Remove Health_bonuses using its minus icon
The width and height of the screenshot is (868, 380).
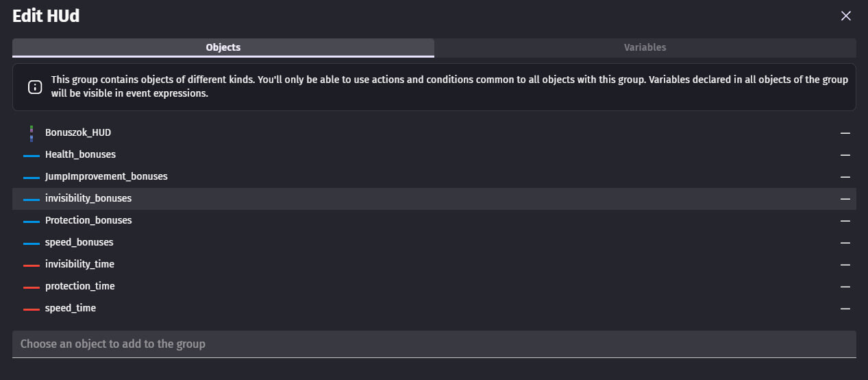pos(845,155)
